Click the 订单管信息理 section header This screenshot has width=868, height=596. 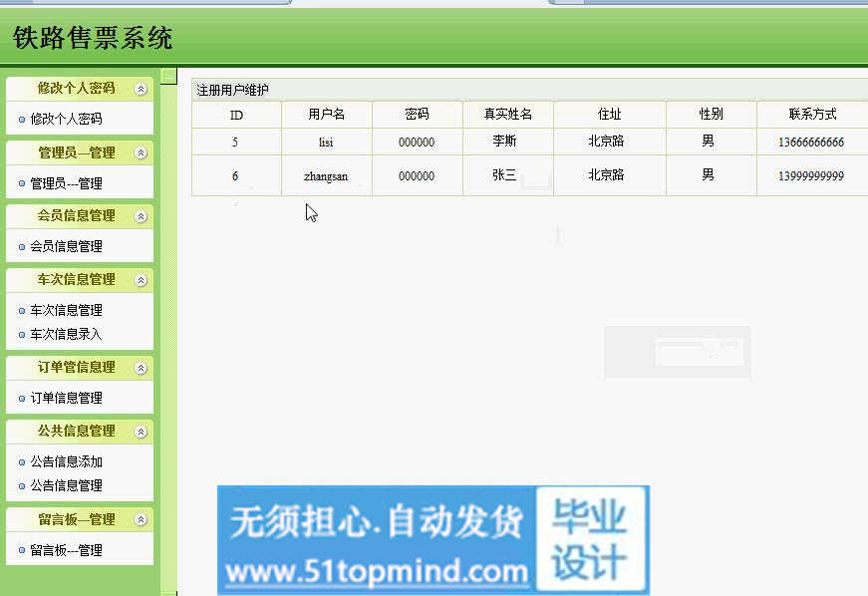click(79, 368)
